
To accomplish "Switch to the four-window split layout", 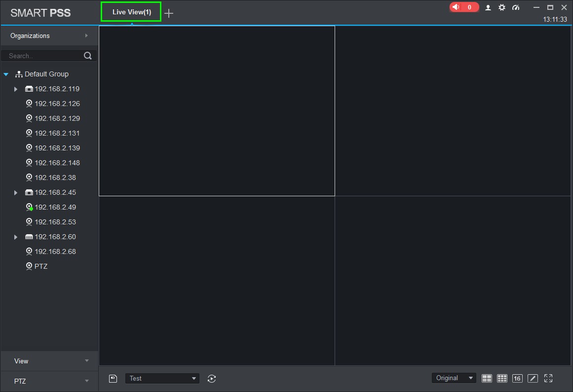I will [487, 379].
